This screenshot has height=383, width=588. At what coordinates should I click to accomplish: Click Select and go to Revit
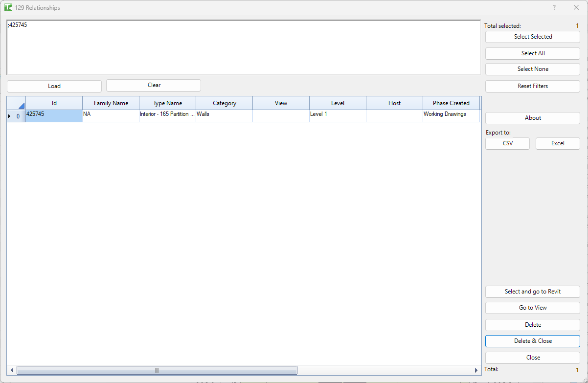click(532, 292)
